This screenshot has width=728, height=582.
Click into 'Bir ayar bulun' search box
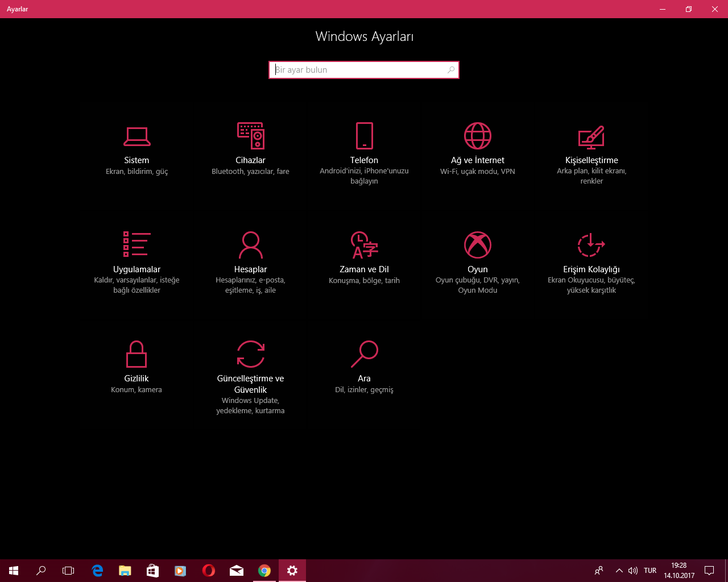364,70
